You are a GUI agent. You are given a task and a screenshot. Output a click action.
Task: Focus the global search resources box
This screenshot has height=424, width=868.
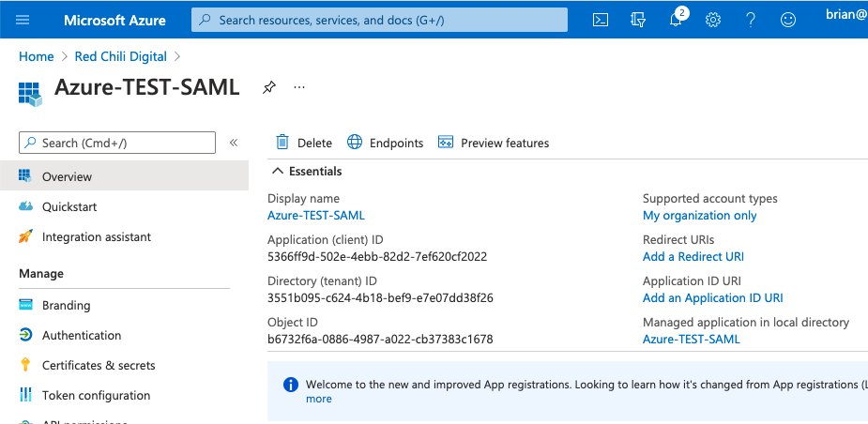click(x=379, y=20)
